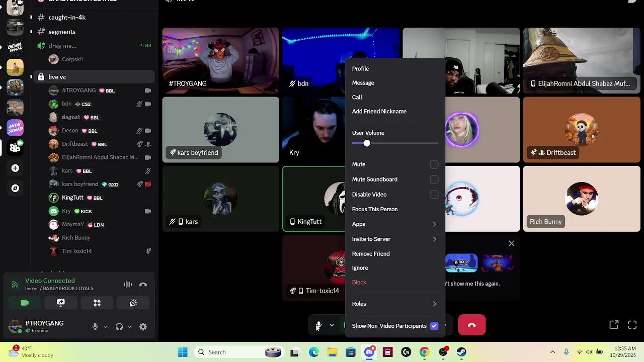The image size is (644, 362).
Task: Expand the Apps submenu
Action: [x=395, y=224]
